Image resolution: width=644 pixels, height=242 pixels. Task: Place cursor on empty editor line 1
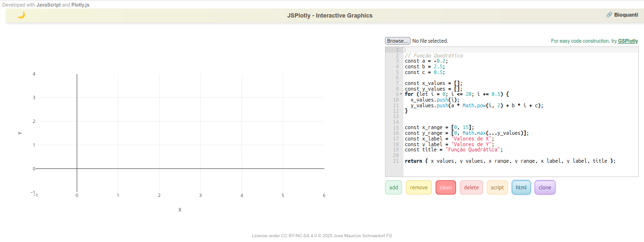(474, 50)
